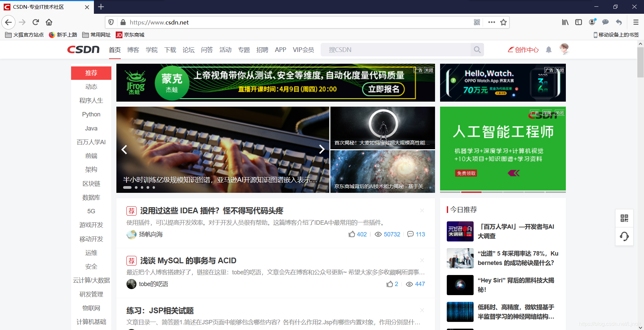Select 首页 navigation tab
This screenshot has height=330, width=644.
click(x=115, y=50)
